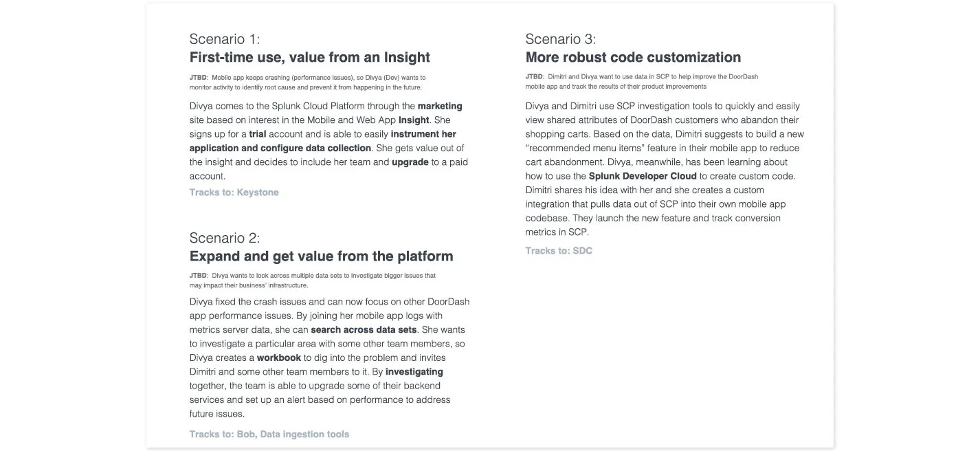Click heading 'Expand and get value from the platform'
This screenshot has height=473, width=980.
[x=321, y=256]
